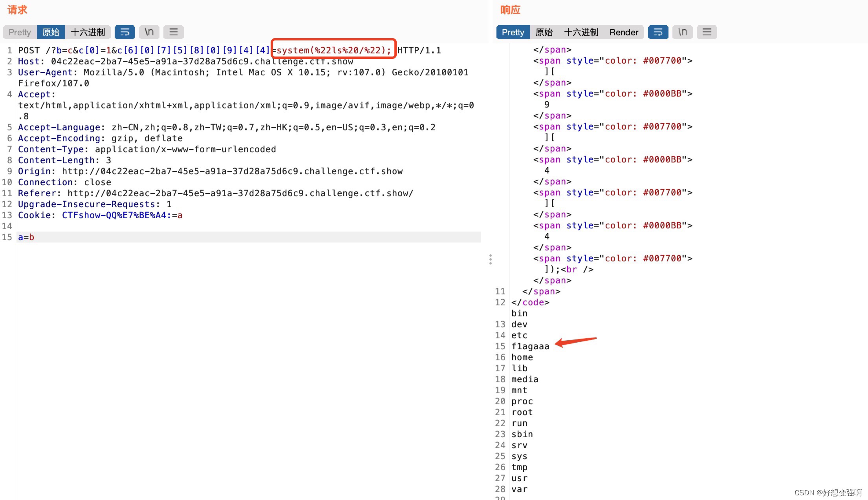Click 'root' in response output
This screenshot has width=868, height=500.
click(522, 412)
